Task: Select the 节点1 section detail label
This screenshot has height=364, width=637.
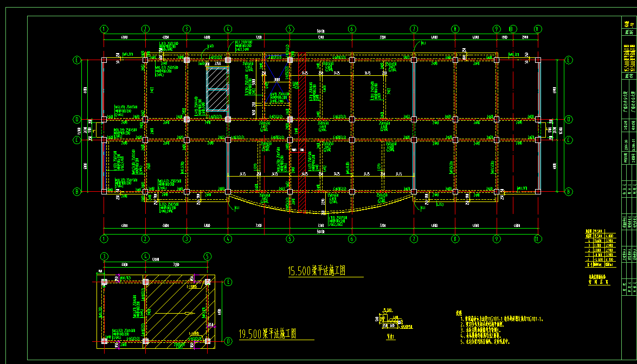Action: coord(391,337)
